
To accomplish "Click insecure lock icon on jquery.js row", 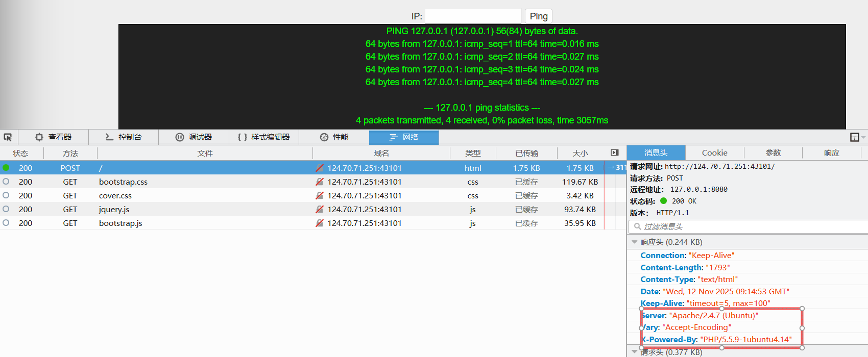I will pos(320,209).
